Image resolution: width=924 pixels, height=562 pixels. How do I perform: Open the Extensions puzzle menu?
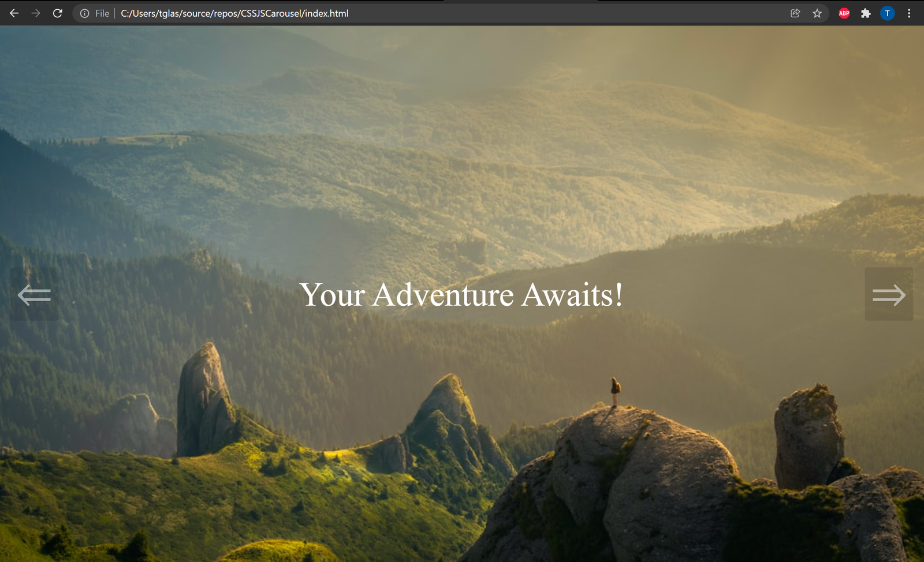click(866, 13)
